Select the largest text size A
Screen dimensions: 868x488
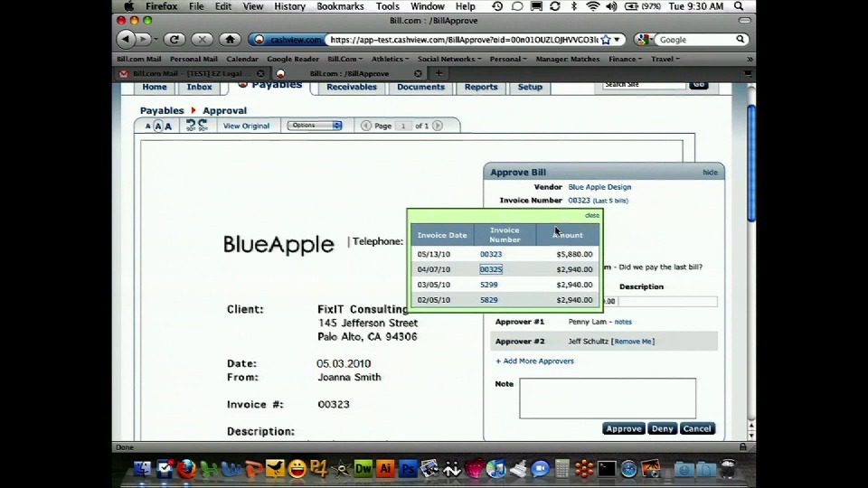(168, 127)
